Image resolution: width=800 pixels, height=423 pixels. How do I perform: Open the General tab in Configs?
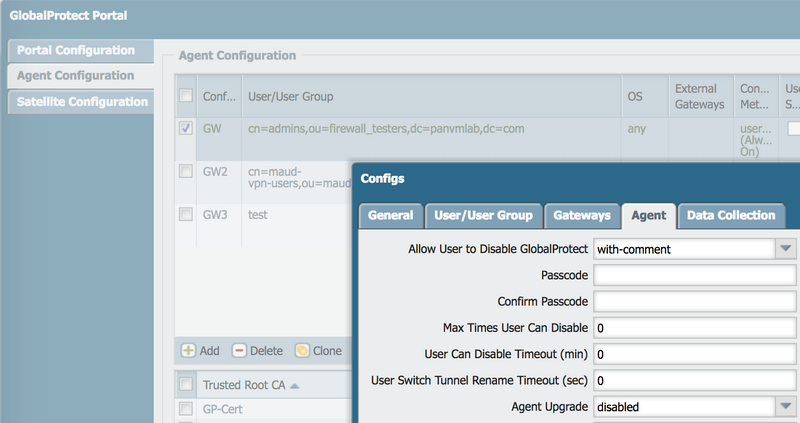coord(390,215)
